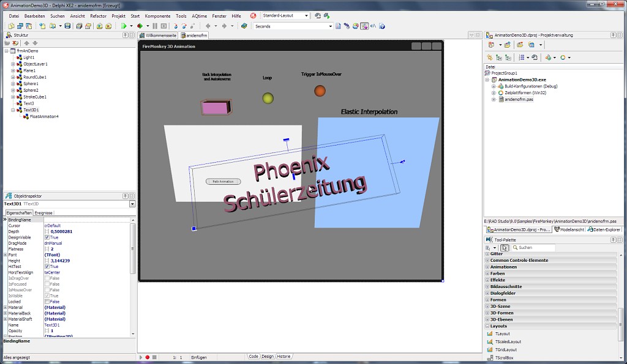This screenshot has width=627, height=364.
Task: Select TGridLayout in Tool-Palette
Action: 505,349
